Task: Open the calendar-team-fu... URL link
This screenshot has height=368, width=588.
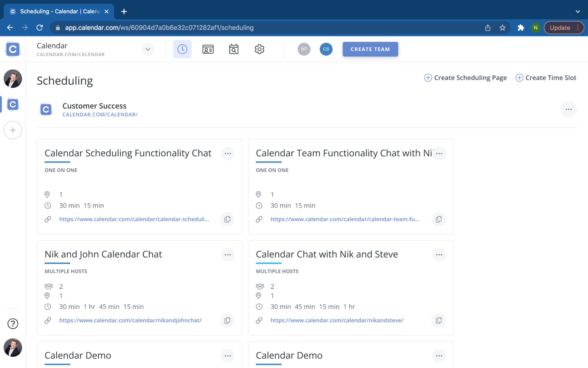Action: pos(345,219)
